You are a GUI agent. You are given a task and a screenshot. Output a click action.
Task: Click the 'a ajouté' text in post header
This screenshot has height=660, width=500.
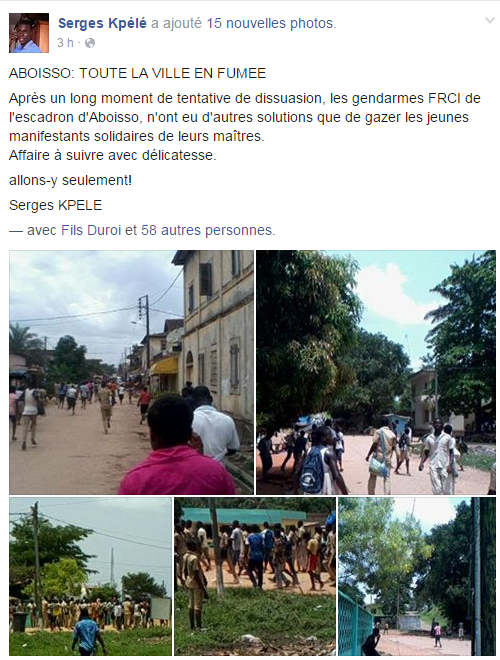click(176, 23)
